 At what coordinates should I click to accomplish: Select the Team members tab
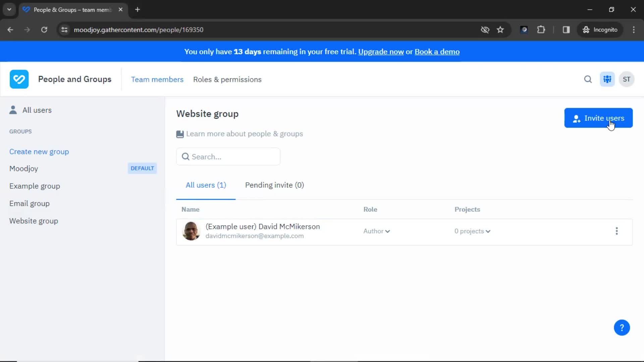click(157, 79)
